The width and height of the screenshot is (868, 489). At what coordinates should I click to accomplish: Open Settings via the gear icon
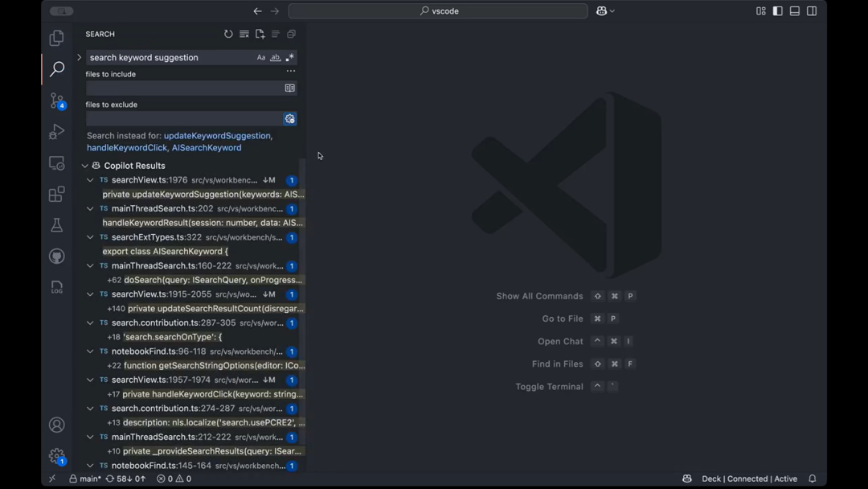pyautogui.click(x=56, y=454)
